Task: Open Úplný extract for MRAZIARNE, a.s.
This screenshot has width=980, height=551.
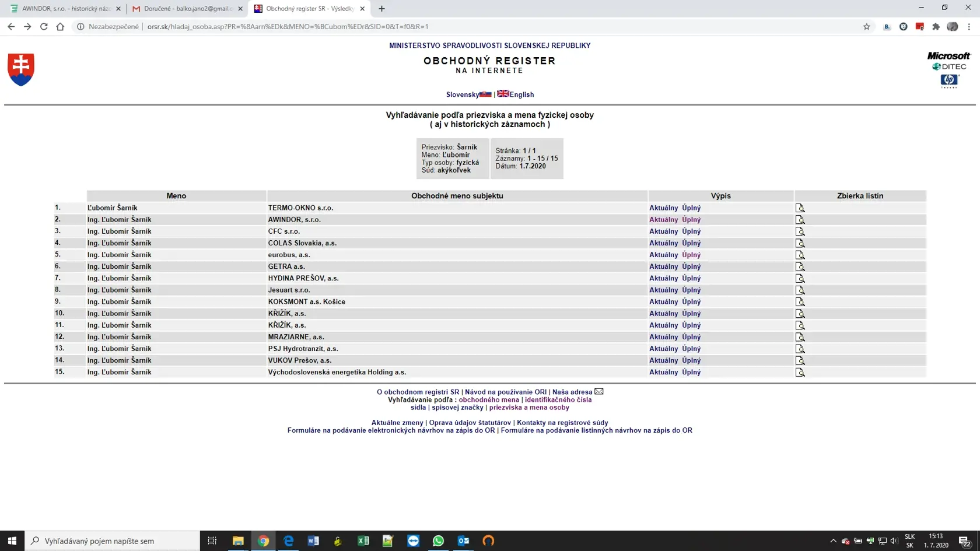Action: pos(691,337)
